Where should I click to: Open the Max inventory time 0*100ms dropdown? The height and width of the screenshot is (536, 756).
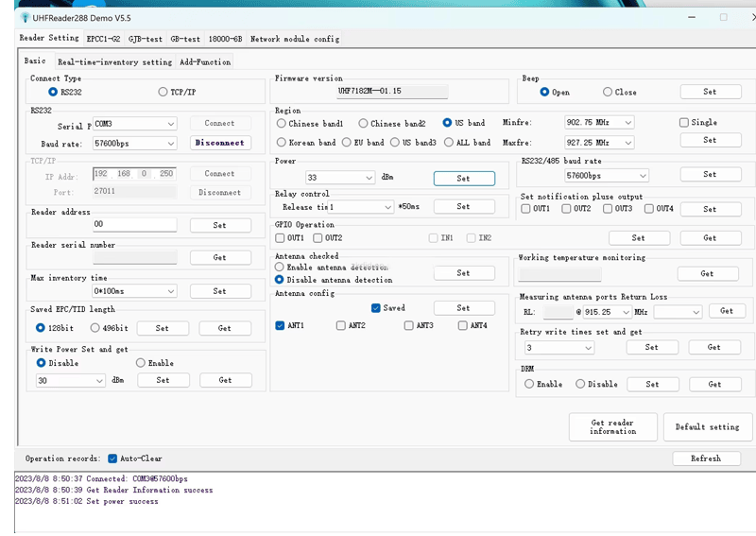coord(134,291)
